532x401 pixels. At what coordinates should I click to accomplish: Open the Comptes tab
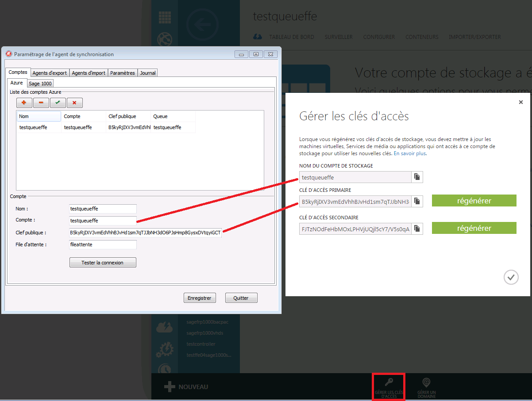point(18,72)
